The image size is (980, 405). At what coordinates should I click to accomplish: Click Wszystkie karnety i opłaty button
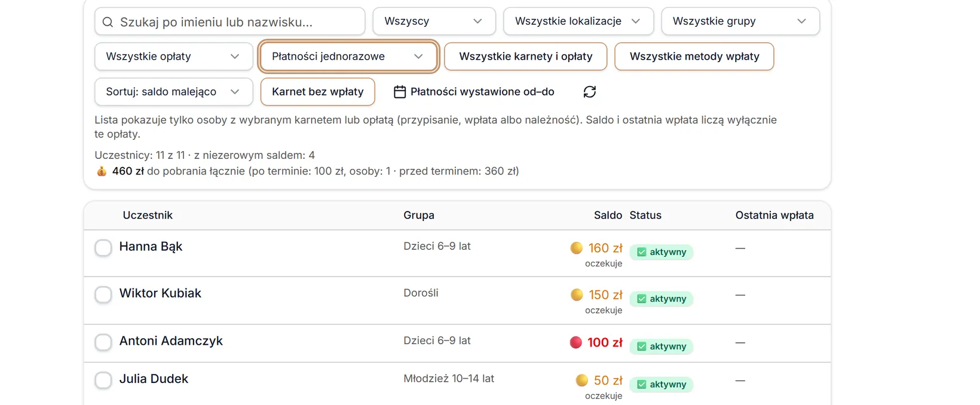(x=526, y=56)
